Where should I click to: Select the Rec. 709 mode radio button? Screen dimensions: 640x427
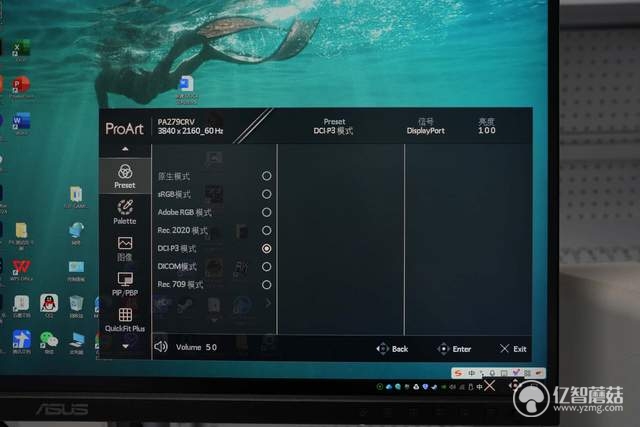267,285
